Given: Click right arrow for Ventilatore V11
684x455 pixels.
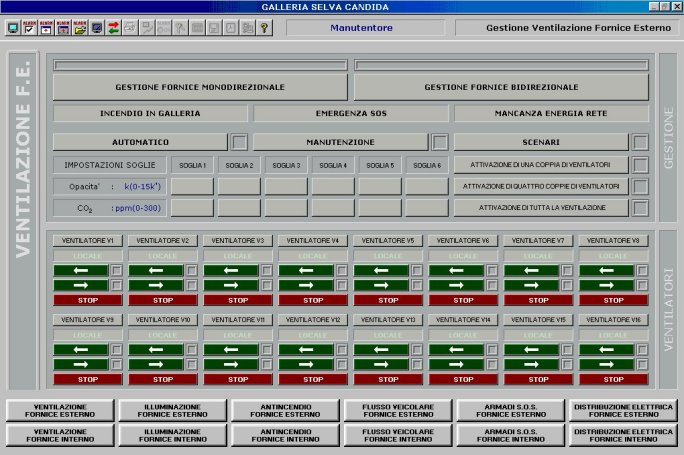Looking at the screenshot, I should pyautogui.click(x=231, y=364).
